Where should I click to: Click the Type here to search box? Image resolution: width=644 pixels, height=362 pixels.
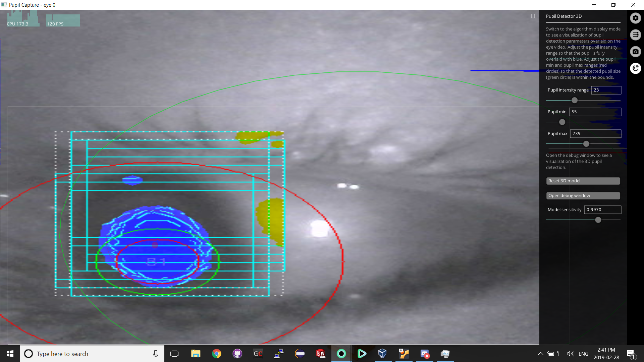pyautogui.click(x=92, y=354)
